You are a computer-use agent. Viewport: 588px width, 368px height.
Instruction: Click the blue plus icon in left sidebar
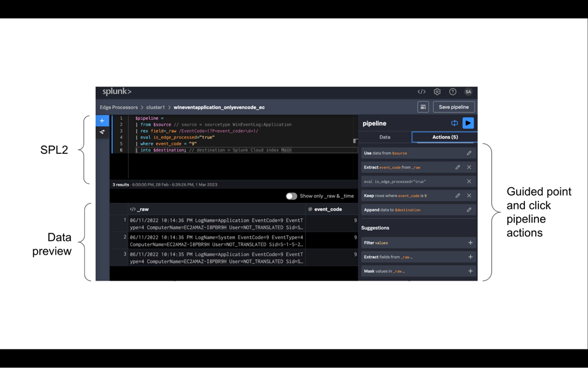[x=102, y=121]
